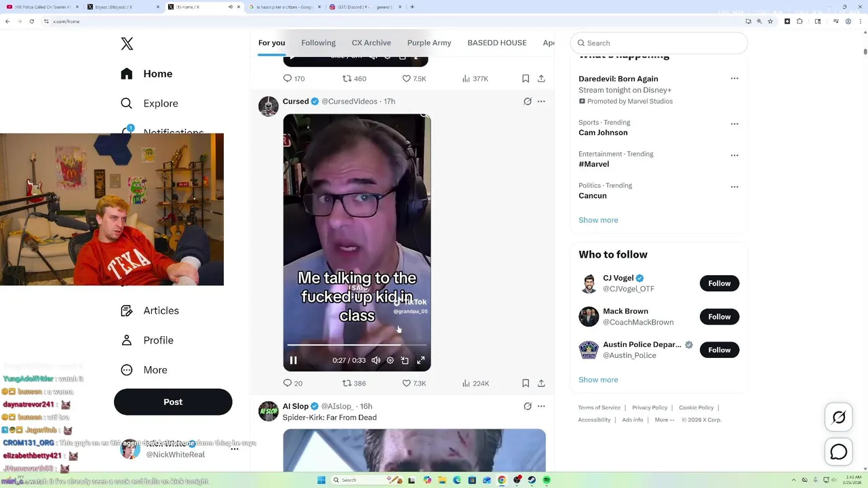Switch to BASEDD HOUSE tab

(496, 43)
